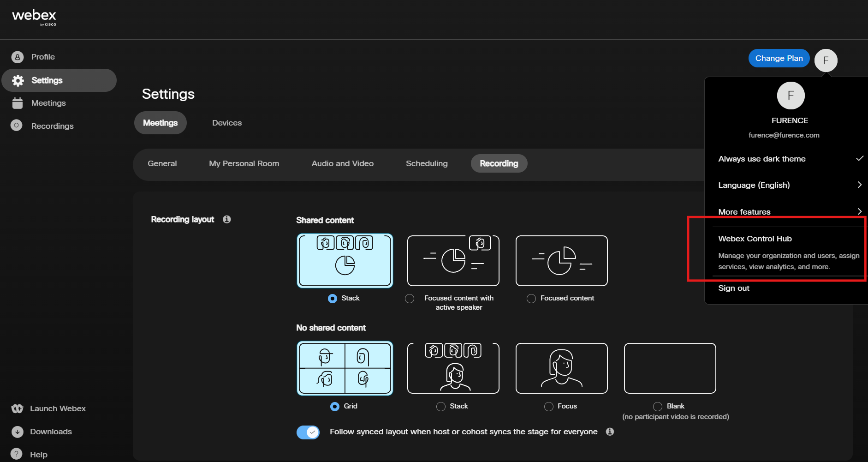
Task: Open Profile from the sidebar icon
Action: (x=17, y=57)
